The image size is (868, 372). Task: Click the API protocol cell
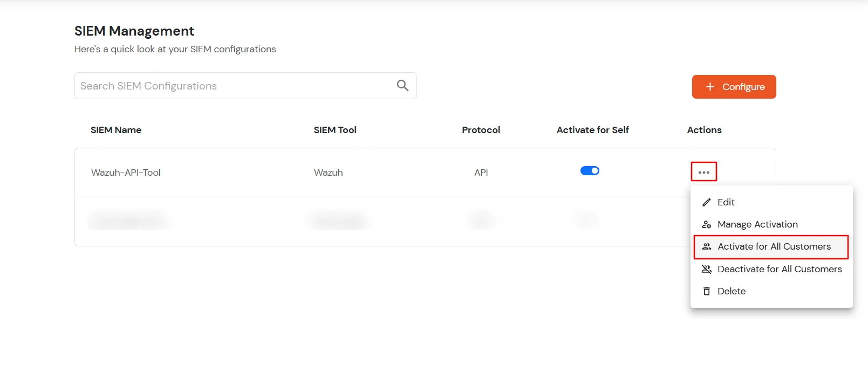click(x=481, y=173)
